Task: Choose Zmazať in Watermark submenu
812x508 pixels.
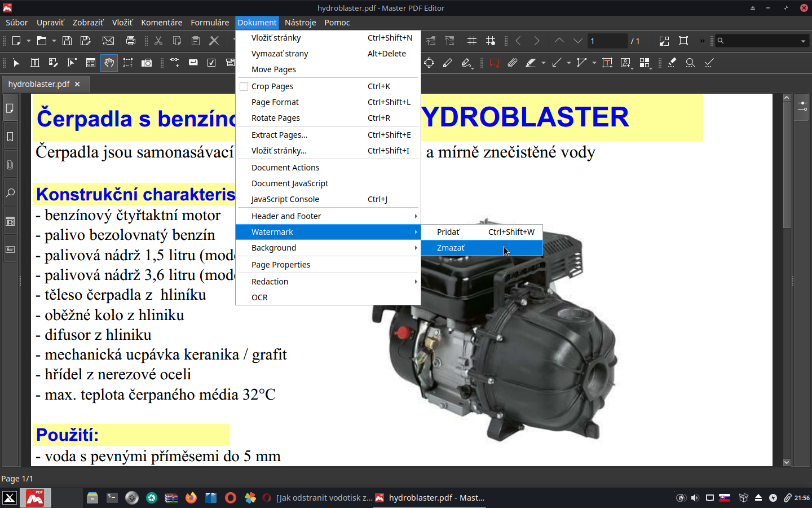Action: [x=482, y=248]
